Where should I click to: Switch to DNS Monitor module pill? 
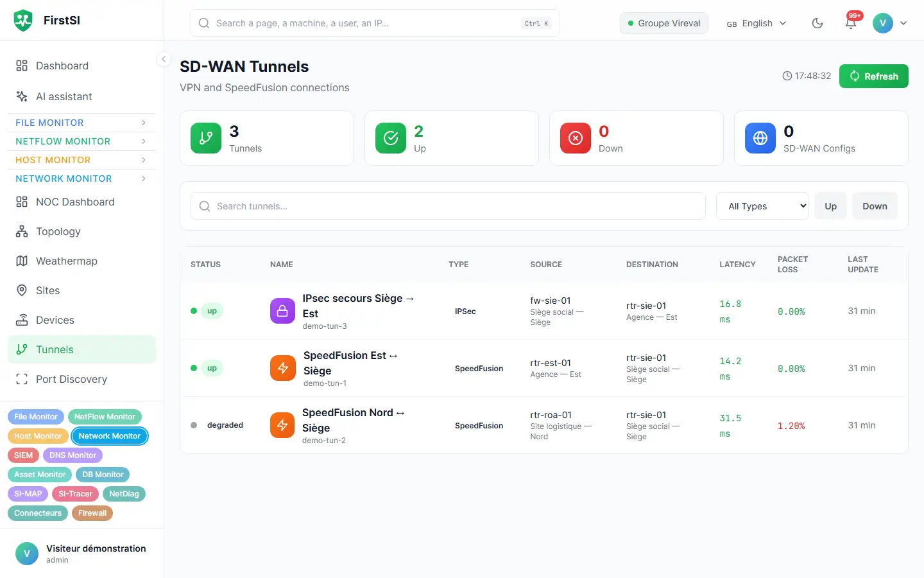click(73, 455)
